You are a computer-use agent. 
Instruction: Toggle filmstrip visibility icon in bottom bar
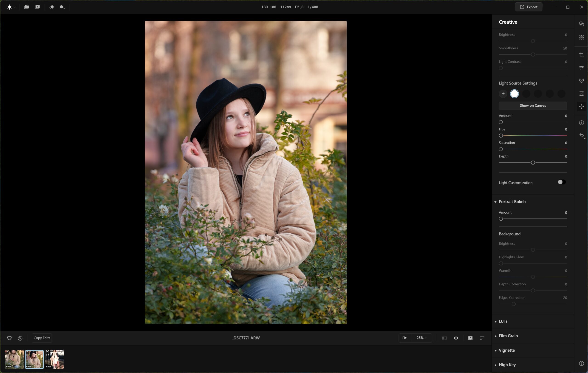click(x=470, y=338)
